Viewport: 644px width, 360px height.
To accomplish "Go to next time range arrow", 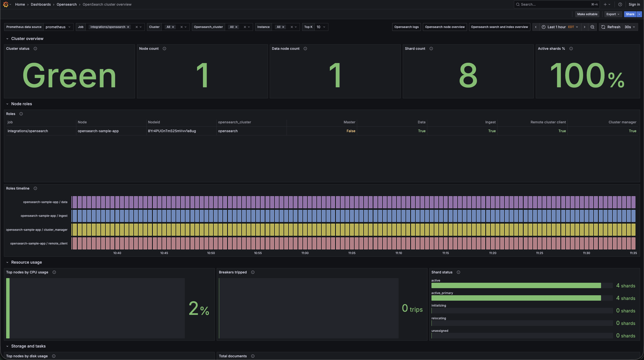I will pos(585,27).
